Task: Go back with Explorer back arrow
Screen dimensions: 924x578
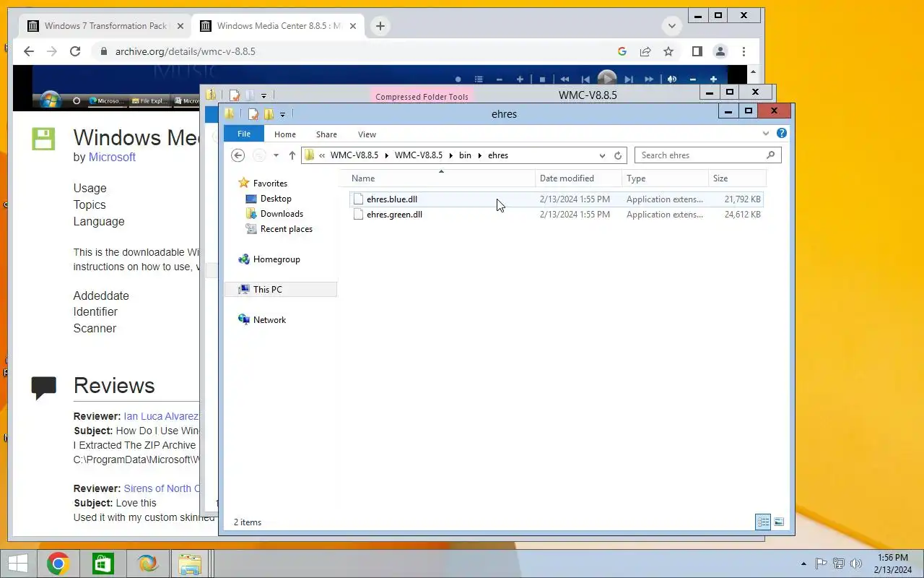Action: click(237, 155)
